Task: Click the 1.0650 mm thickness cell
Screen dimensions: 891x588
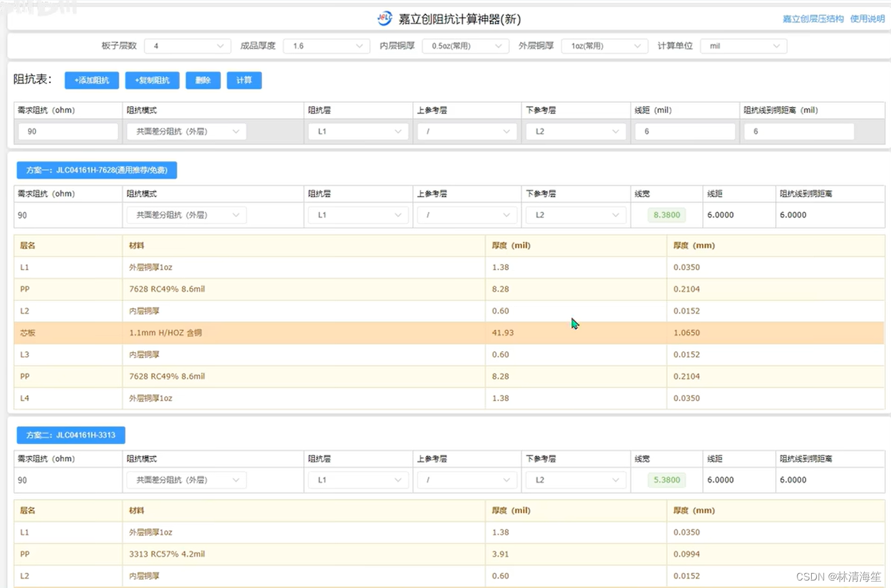Action: pos(776,333)
